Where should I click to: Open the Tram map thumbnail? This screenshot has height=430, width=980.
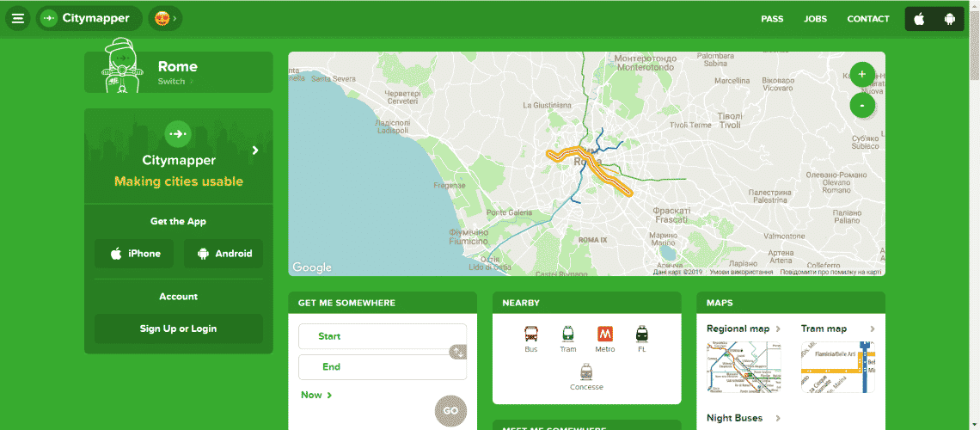point(838,367)
